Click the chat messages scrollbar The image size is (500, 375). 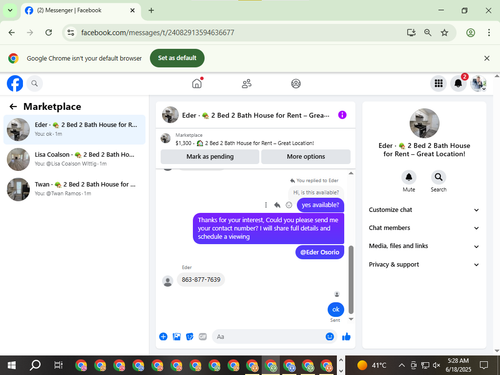(351, 279)
